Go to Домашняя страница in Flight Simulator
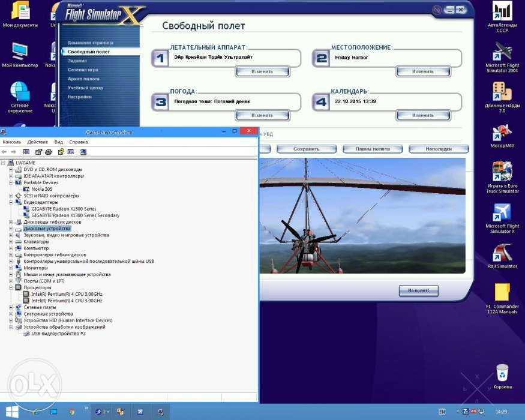Image resolution: width=525 pixels, height=420 pixels. [91, 43]
